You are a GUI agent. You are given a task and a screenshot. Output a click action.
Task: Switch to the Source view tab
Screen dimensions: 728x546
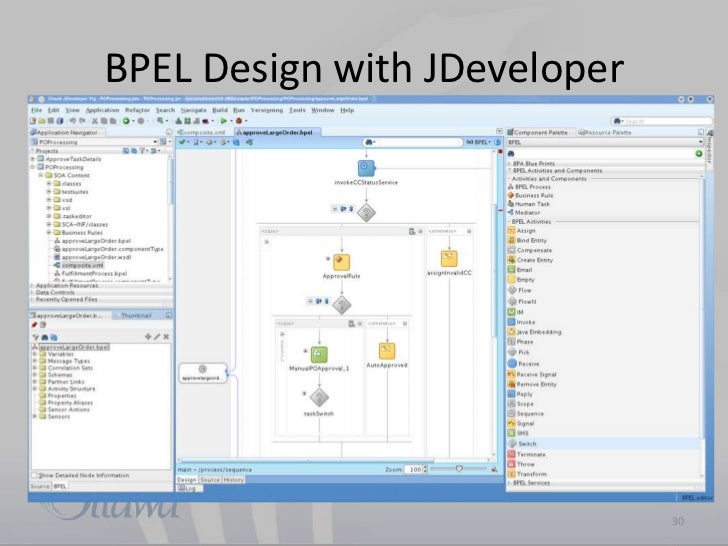210,480
